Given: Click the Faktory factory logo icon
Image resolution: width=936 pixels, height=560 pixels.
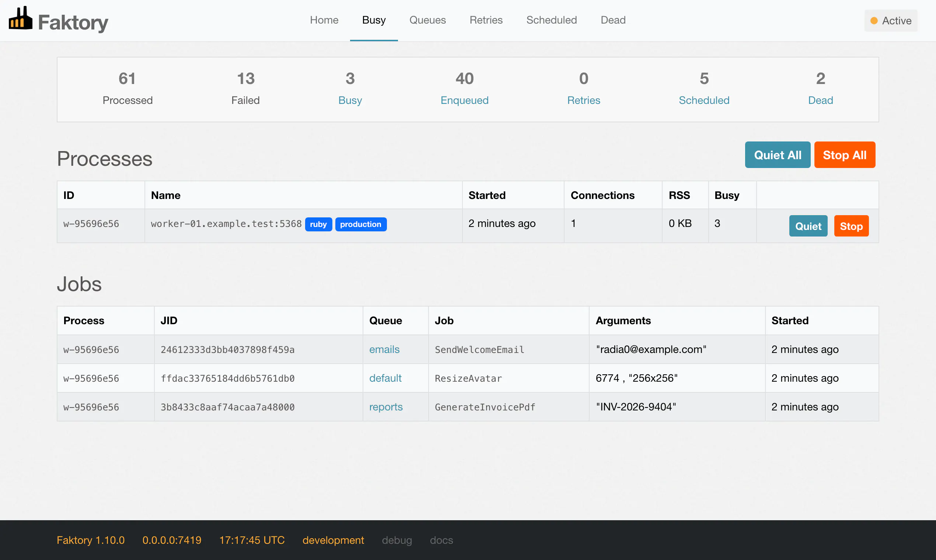Looking at the screenshot, I should pos(20,18).
